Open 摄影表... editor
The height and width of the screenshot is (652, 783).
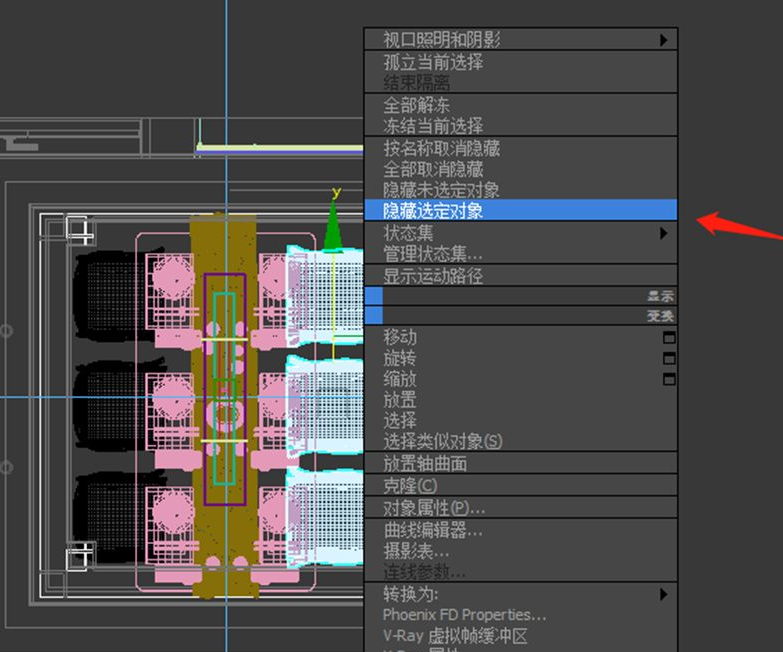pos(521,551)
